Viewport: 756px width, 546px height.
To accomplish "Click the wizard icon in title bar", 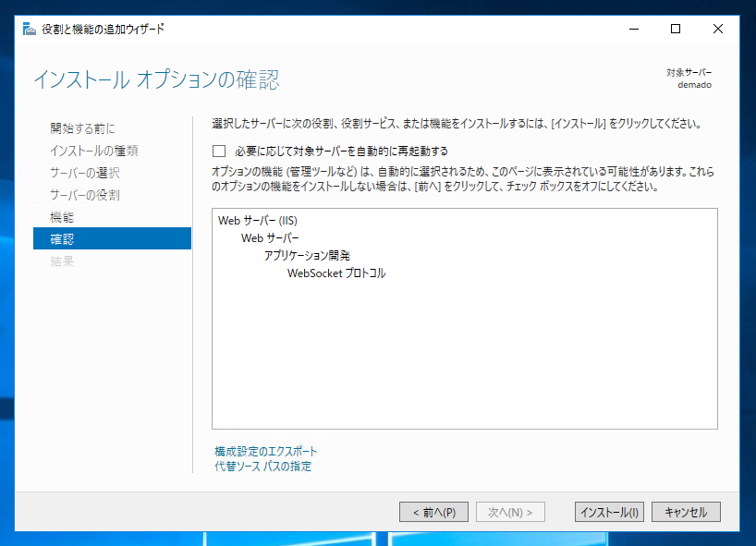I will 30,29.
